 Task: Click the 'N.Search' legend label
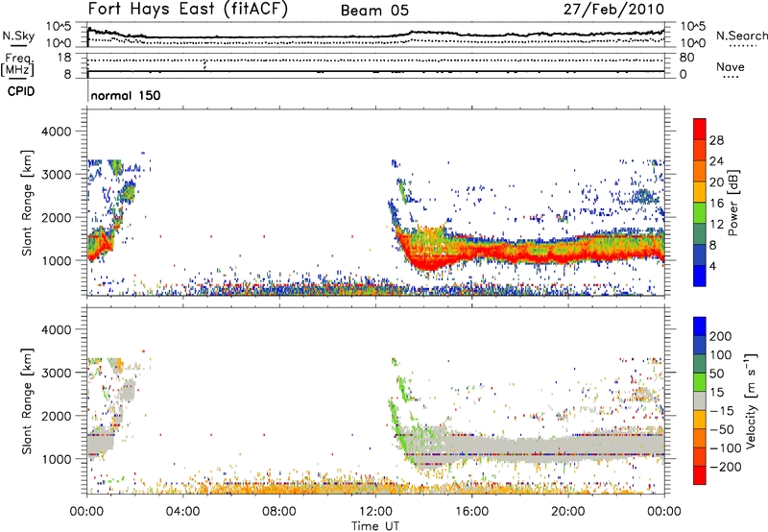741,36
